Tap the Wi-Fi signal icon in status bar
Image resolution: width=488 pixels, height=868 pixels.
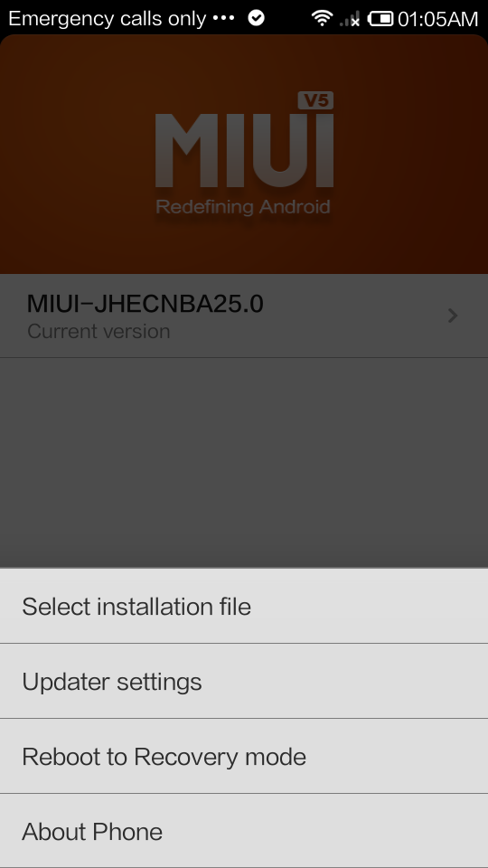coord(322,18)
